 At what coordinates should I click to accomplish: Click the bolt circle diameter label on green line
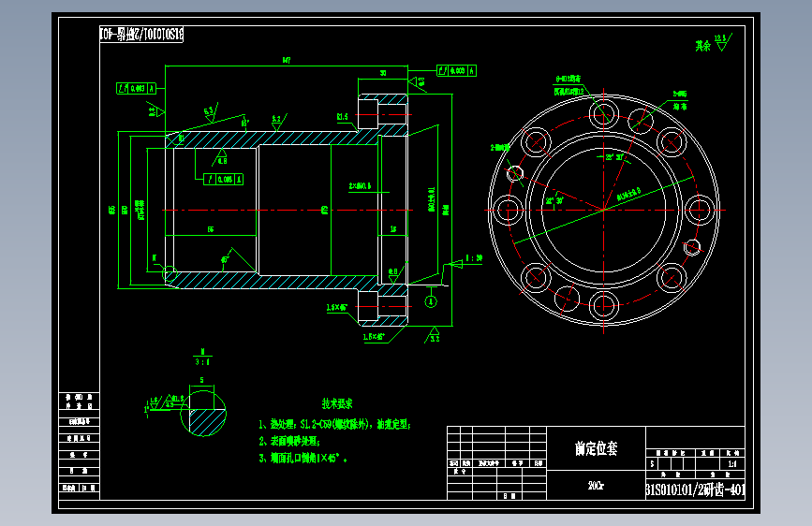pyautogui.click(x=628, y=194)
